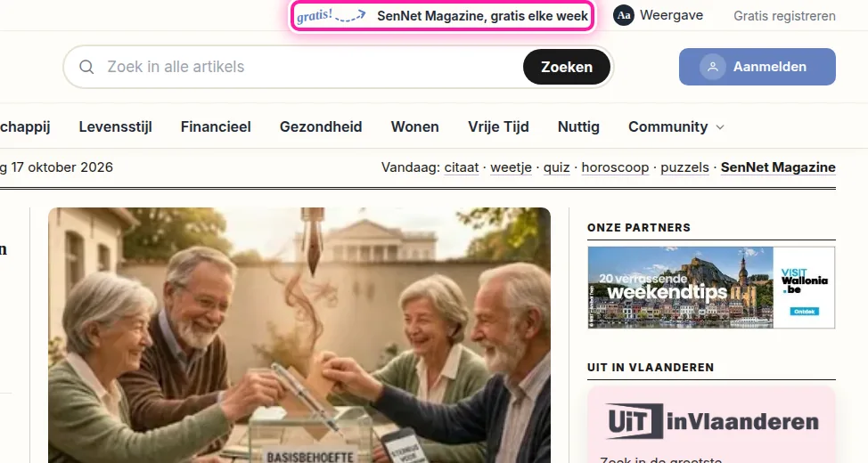Open the Gezondheid menu item

pos(321,126)
